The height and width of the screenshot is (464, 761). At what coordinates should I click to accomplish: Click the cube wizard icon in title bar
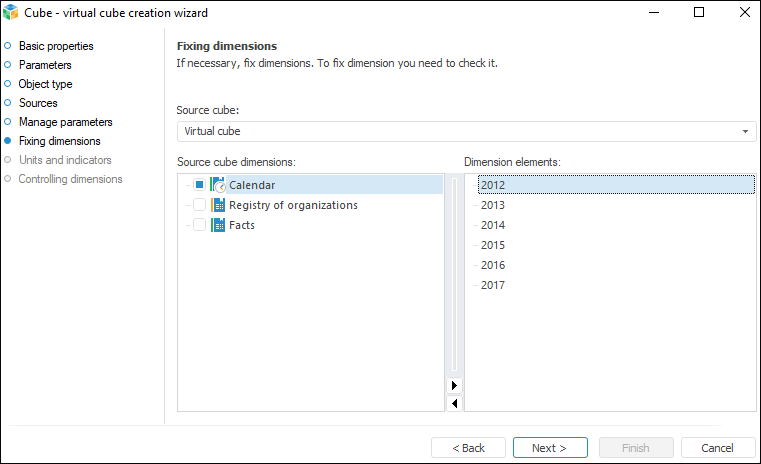(x=12, y=12)
